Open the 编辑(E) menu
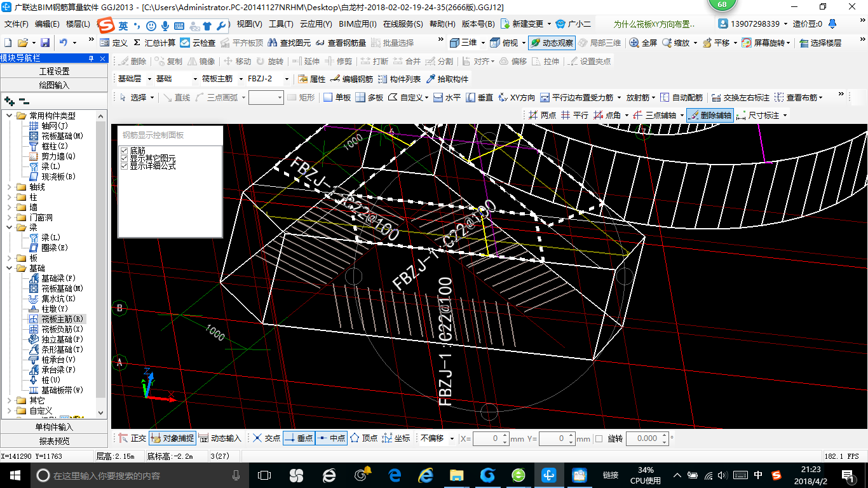 (x=47, y=24)
